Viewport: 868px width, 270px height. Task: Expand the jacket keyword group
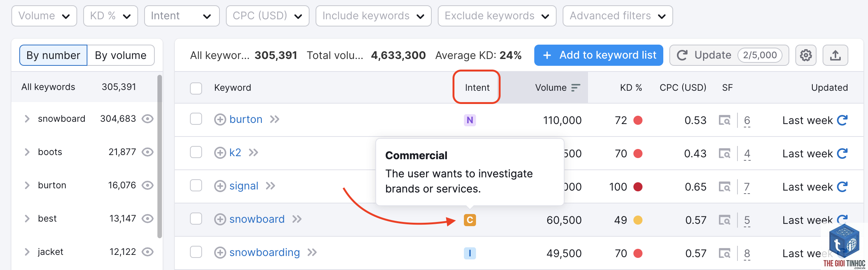[x=27, y=252]
